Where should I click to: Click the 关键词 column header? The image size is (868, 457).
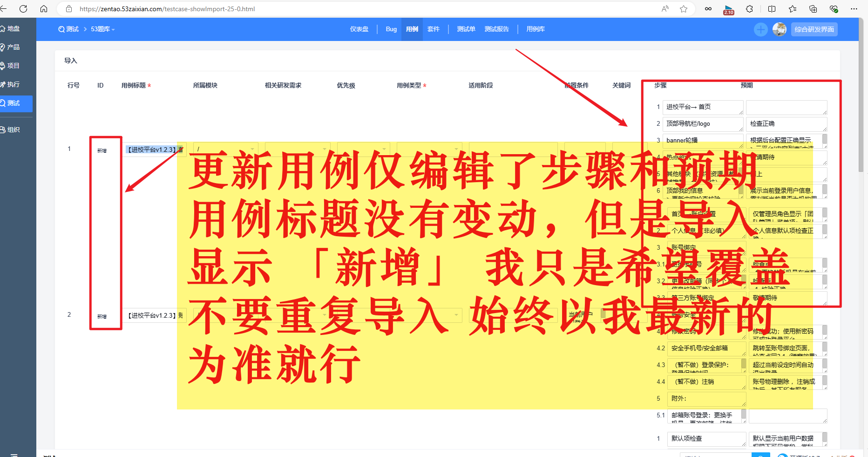[621, 85]
